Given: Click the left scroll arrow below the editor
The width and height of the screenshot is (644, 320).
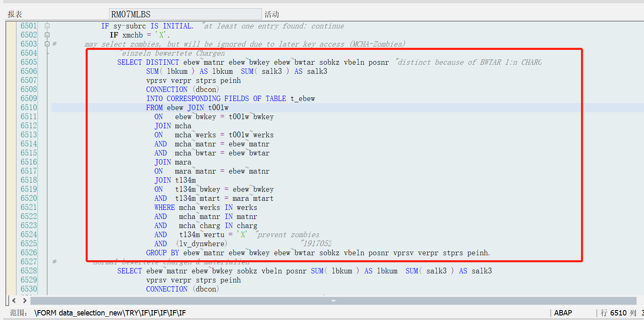Looking at the screenshot, I should [x=14, y=301].
